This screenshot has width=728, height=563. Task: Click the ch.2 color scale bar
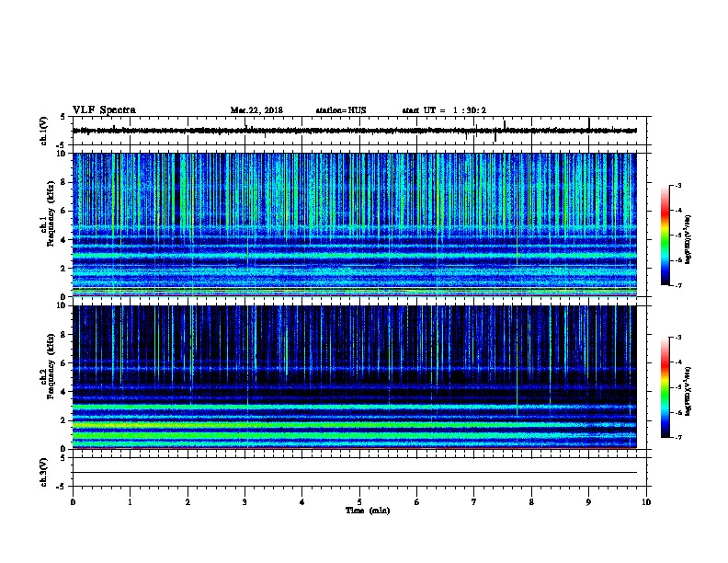click(x=665, y=387)
